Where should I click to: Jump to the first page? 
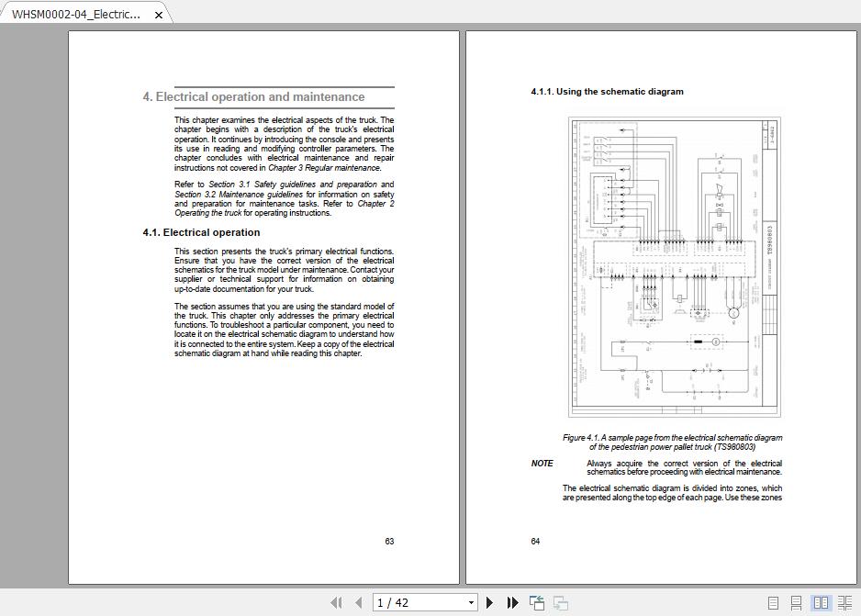coord(338,603)
